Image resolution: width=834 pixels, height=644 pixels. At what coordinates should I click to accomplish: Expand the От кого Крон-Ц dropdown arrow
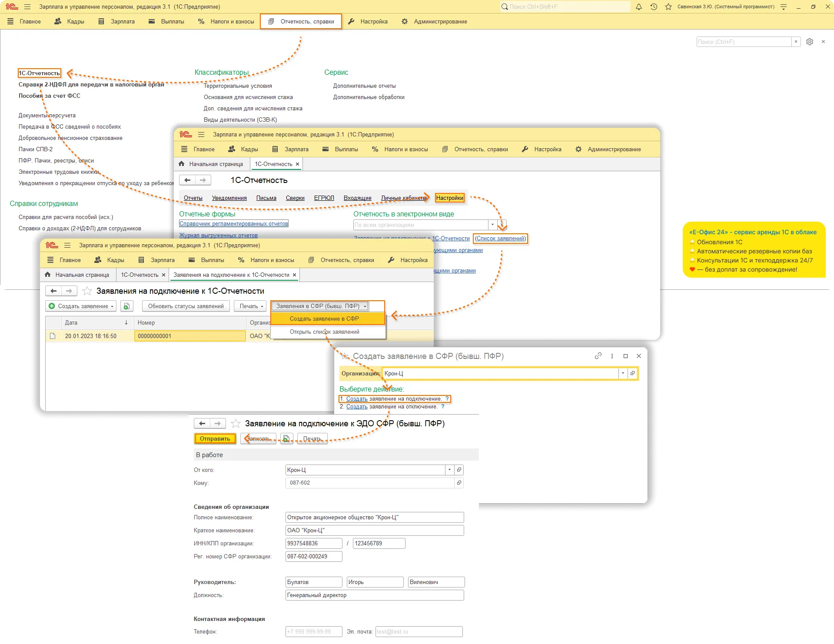[449, 470]
